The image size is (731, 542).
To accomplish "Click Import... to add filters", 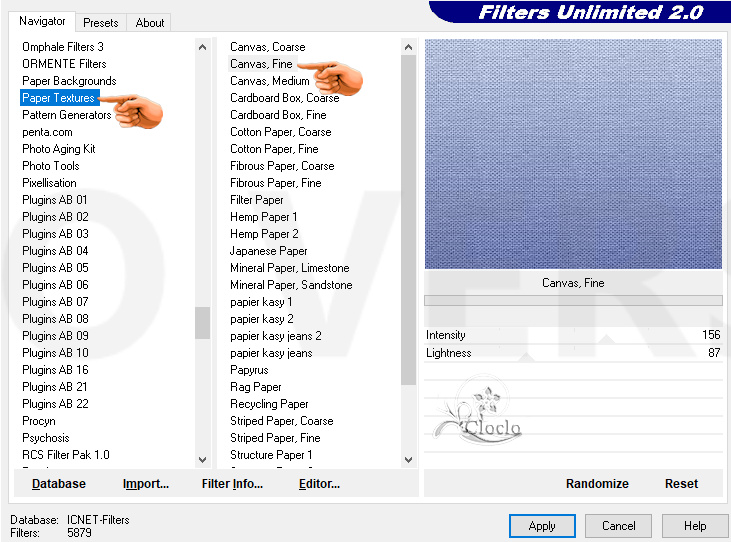I will point(146,484).
